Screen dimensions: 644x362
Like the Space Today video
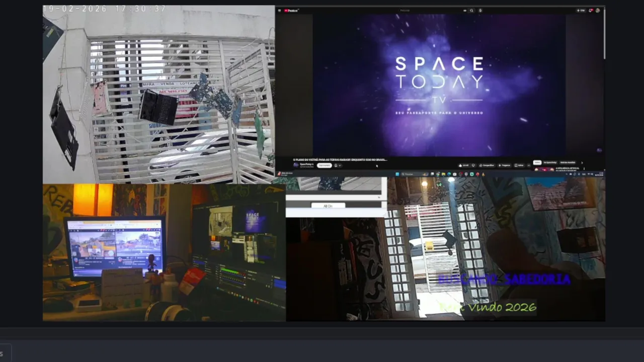coord(463,165)
